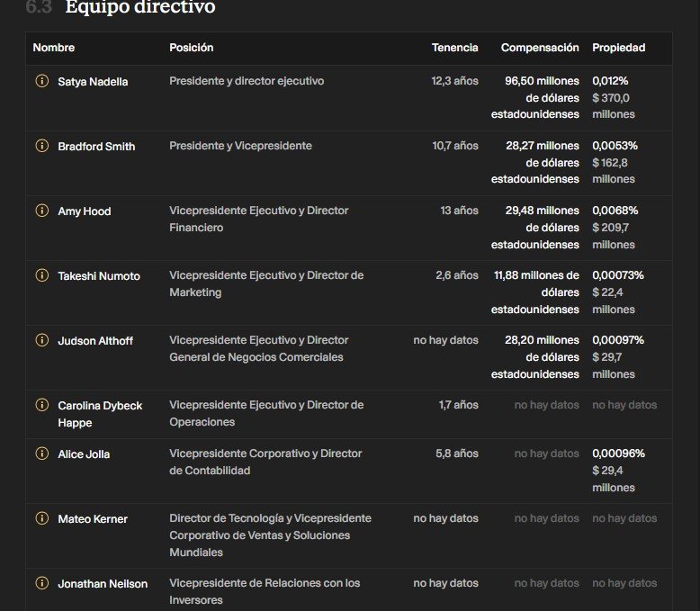This screenshot has width=700, height=611.
Task: Select the Tenencia column header
Action: pos(454,48)
